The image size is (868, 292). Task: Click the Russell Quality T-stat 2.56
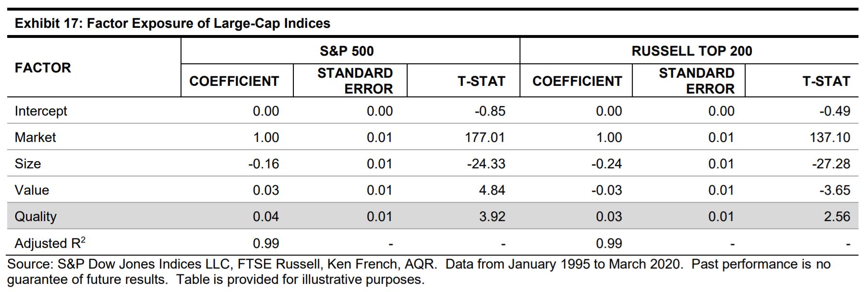837,217
